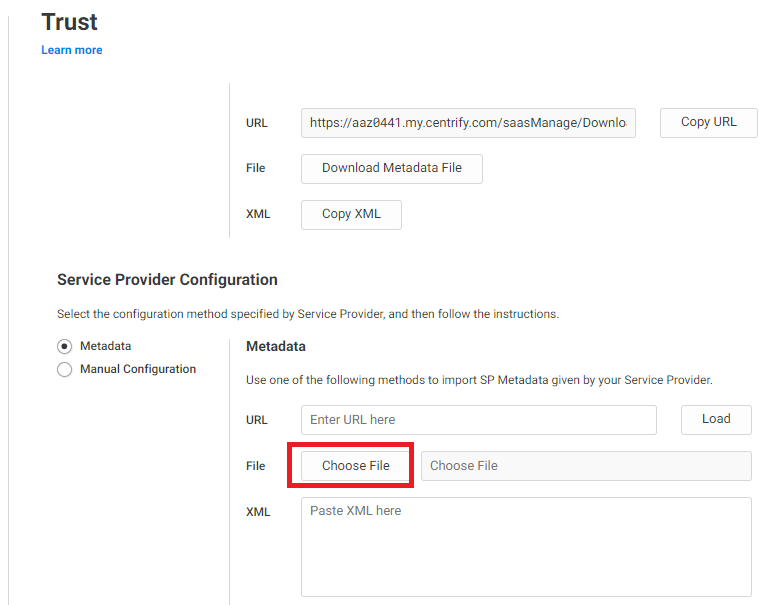The height and width of the screenshot is (605, 777).
Task: Open the Learn more link under Trust
Action: (x=71, y=50)
